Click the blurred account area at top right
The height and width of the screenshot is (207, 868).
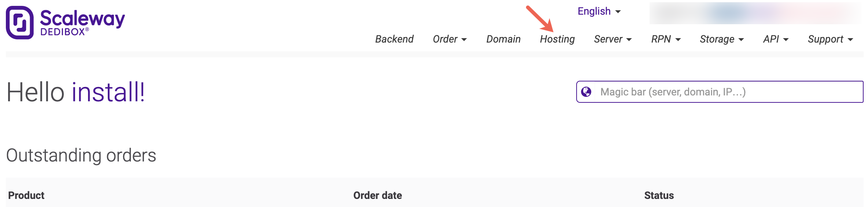click(x=755, y=13)
